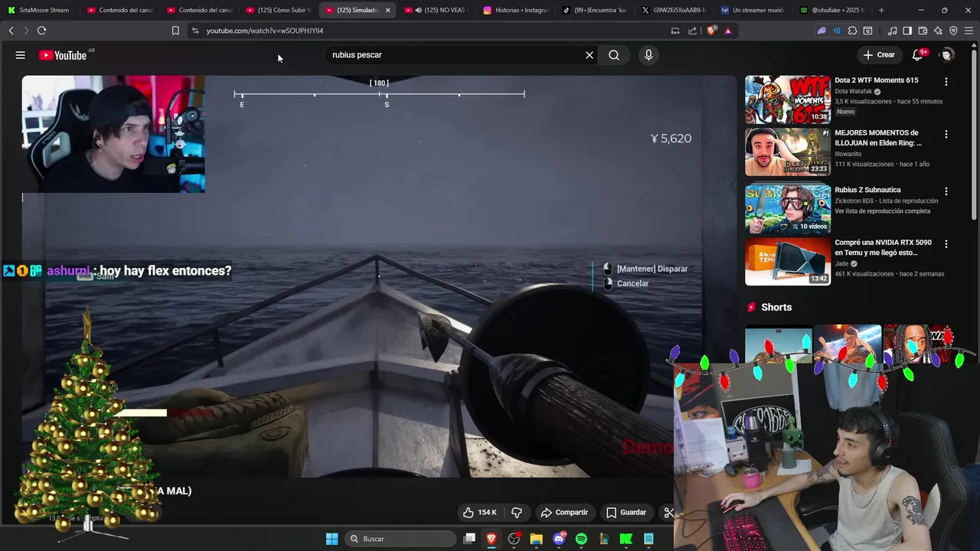This screenshot has height=551, width=980.
Task: Click the browser address bar URL
Action: [x=265, y=31]
